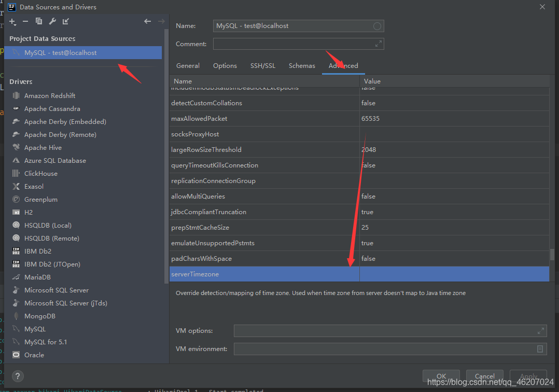Click the make global import icon

point(65,21)
